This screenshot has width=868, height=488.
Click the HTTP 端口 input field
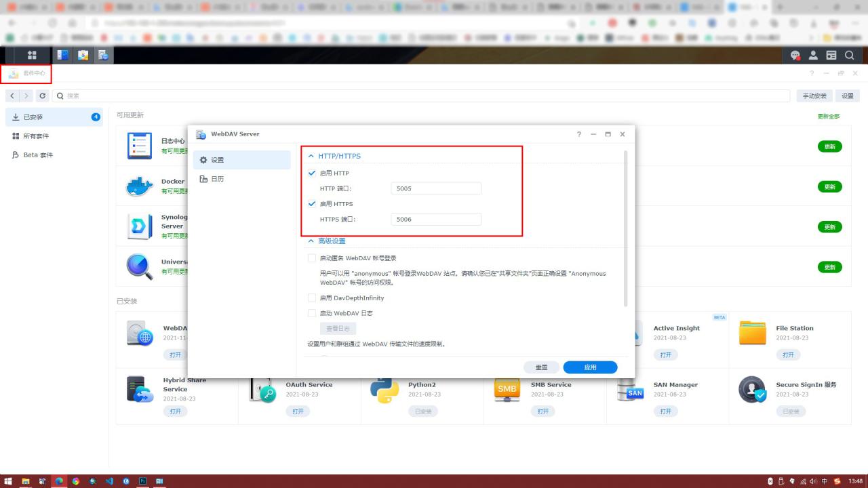[x=436, y=188]
